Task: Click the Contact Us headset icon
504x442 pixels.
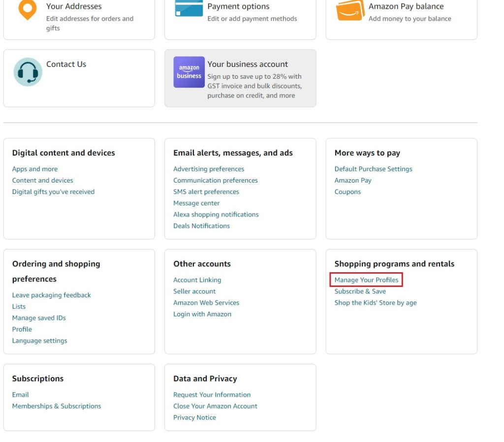Action: click(x=28, y=72)
